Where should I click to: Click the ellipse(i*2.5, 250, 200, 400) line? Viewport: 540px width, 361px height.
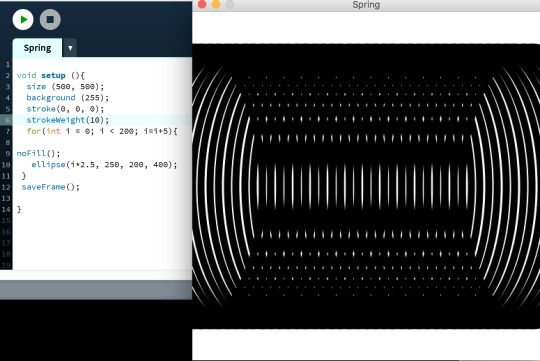pyautogui.click(x=104, y=165)
